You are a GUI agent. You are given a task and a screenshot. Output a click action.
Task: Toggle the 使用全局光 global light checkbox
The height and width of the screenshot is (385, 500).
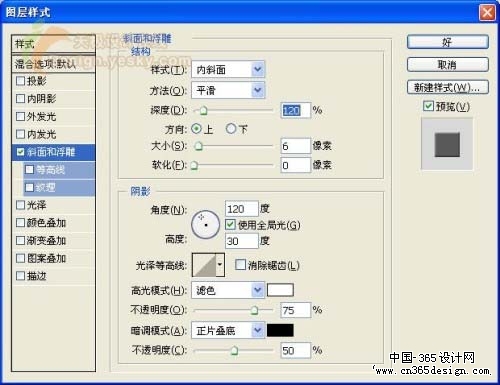[230, 225]
